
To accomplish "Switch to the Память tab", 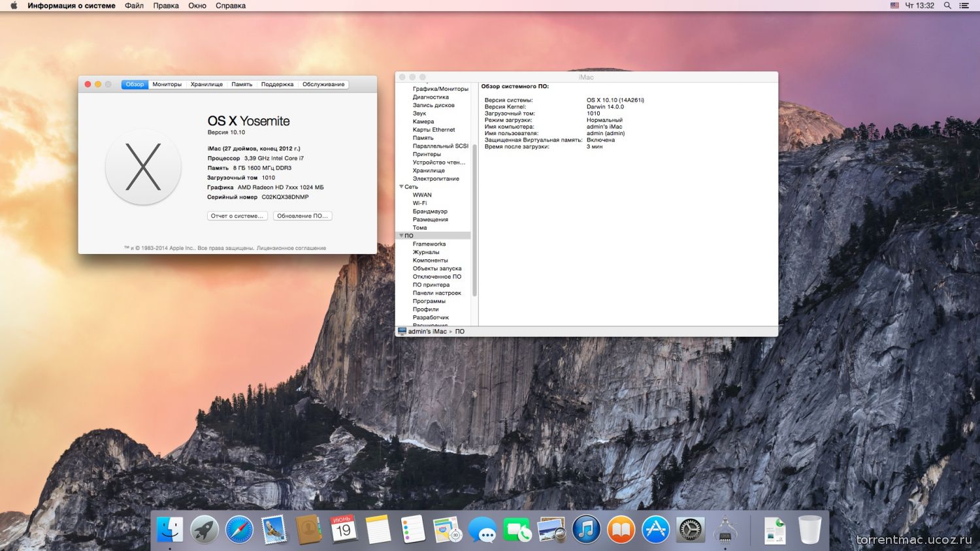I will pos(242,84).
